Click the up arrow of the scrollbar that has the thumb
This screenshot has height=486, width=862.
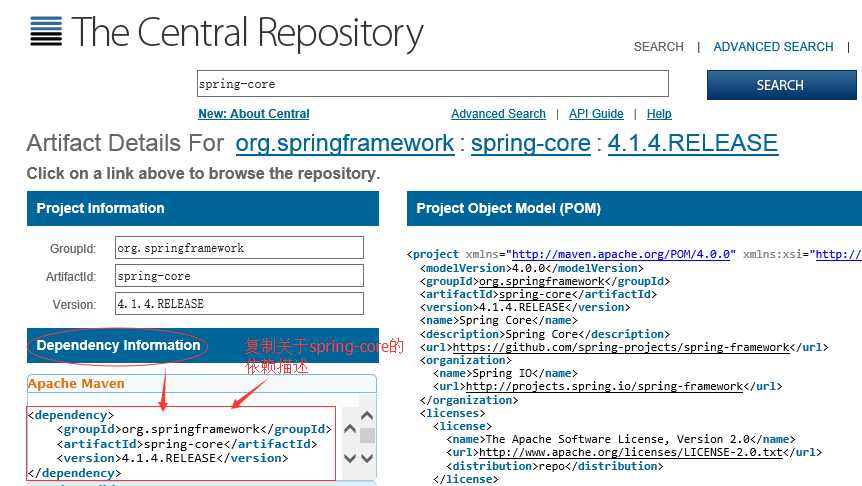367,416
